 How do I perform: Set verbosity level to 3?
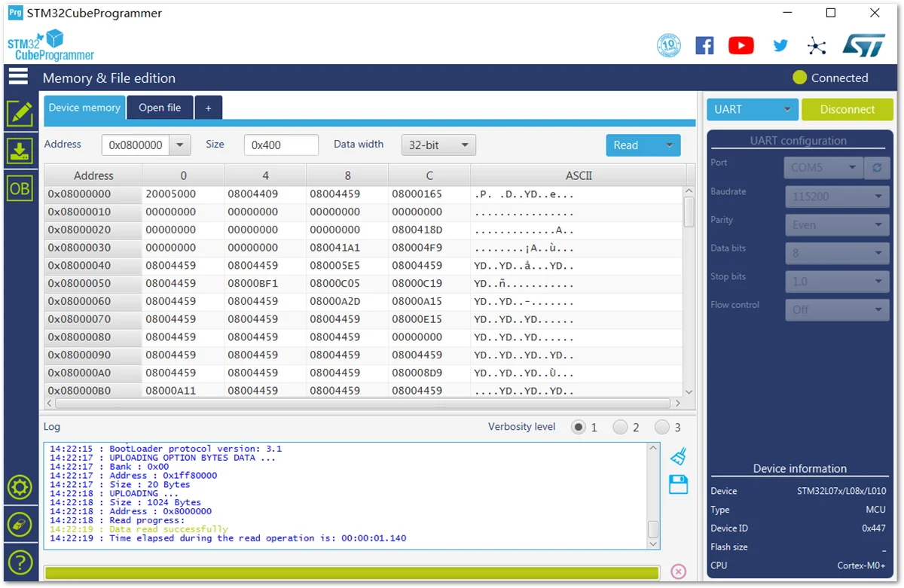[662, 427]
